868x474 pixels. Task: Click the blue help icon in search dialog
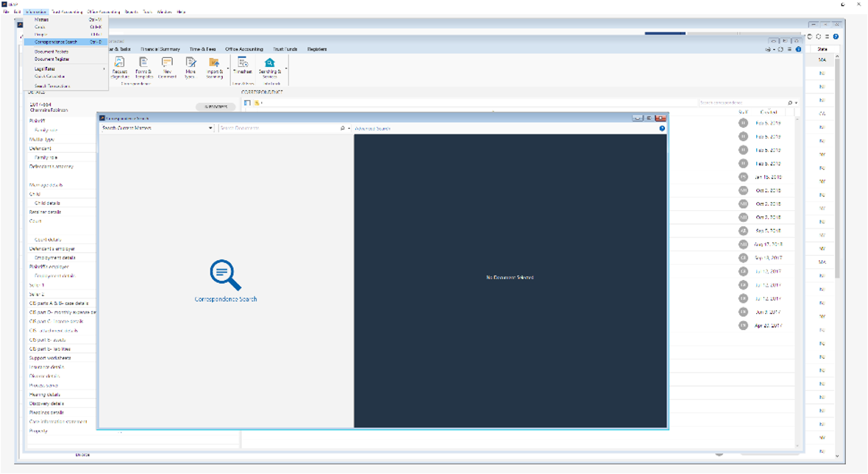pyautogui.click(x=662, y=129)
